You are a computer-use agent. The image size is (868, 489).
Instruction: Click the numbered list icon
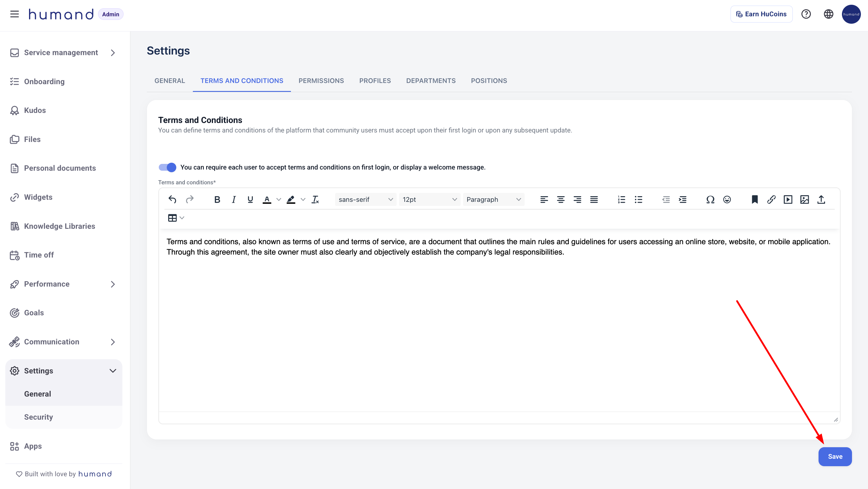click(x=621, y=199)
